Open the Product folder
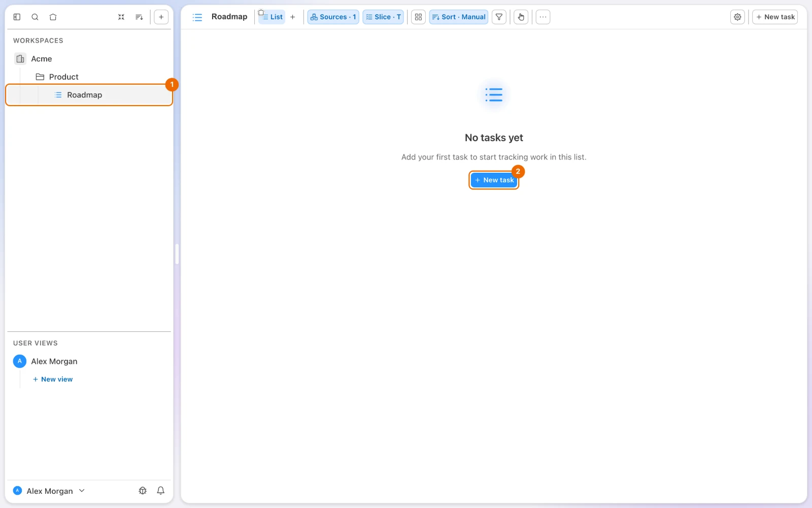The width and height of the screenshot is (812, 508). click(x=89, y=77)
